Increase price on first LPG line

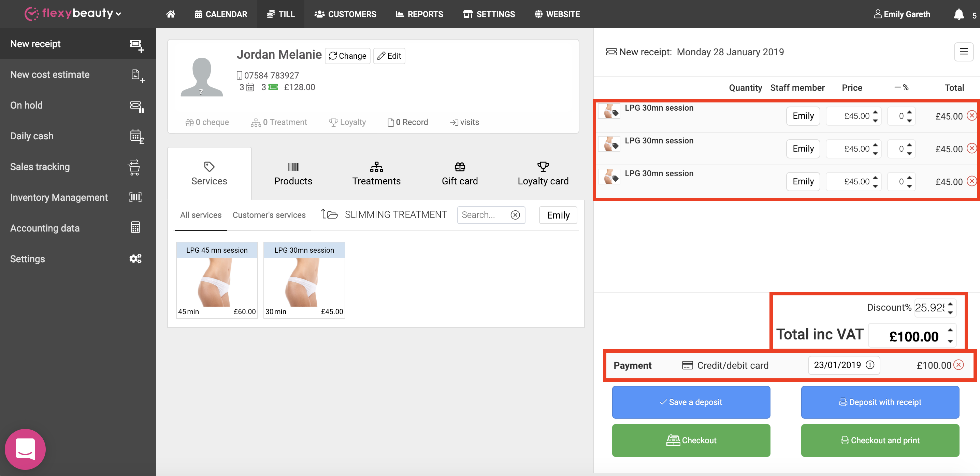(x=875, y=112)
